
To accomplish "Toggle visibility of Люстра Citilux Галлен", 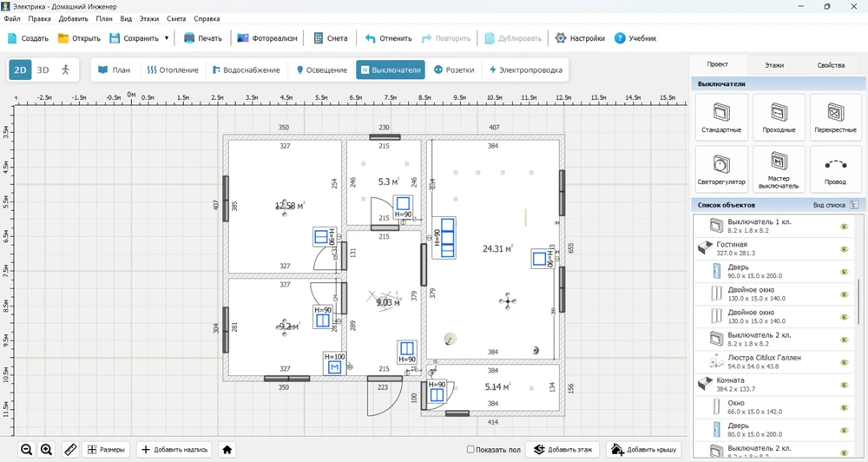I will 843,361.
